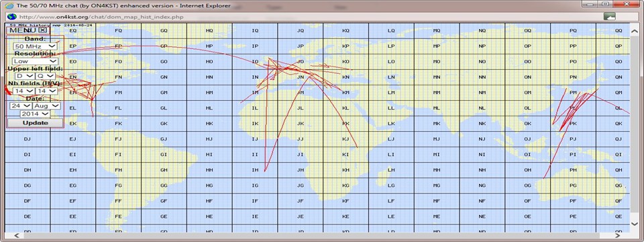Click the vertical scrollbar down arrow
This screenshot has width=644, height=242.
pyautogui.click(x=634, y=223)
